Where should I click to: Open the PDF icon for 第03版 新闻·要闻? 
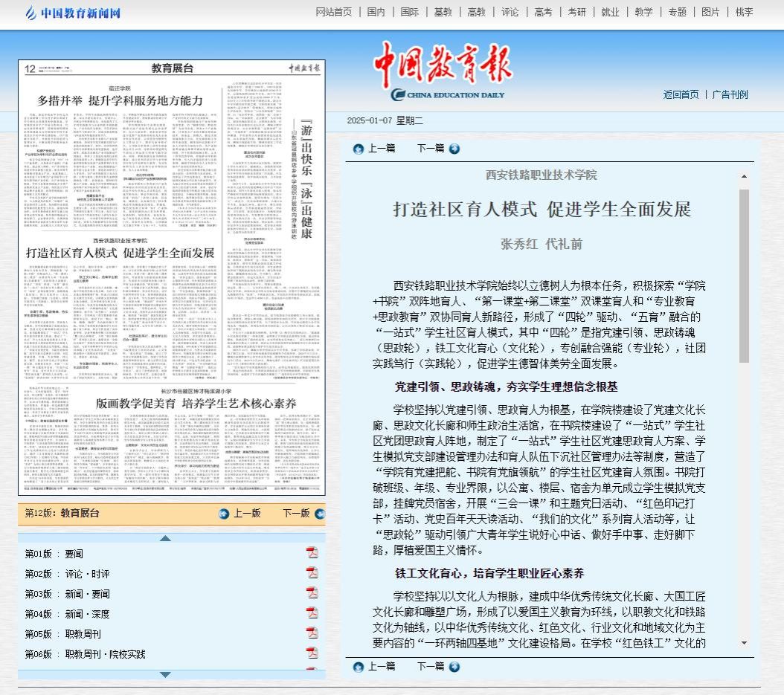pyautogui.click(x=312, y=593)
